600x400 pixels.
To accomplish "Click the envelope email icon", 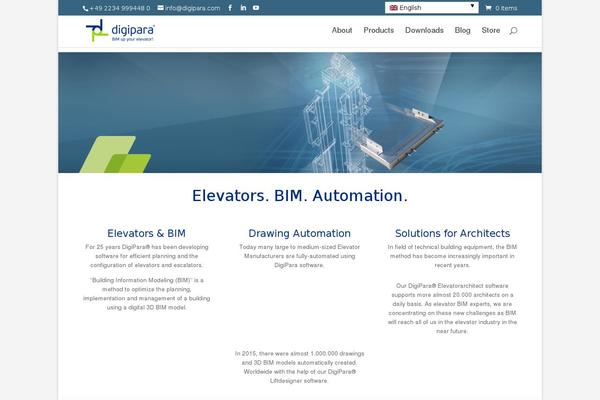I will 161,8.
